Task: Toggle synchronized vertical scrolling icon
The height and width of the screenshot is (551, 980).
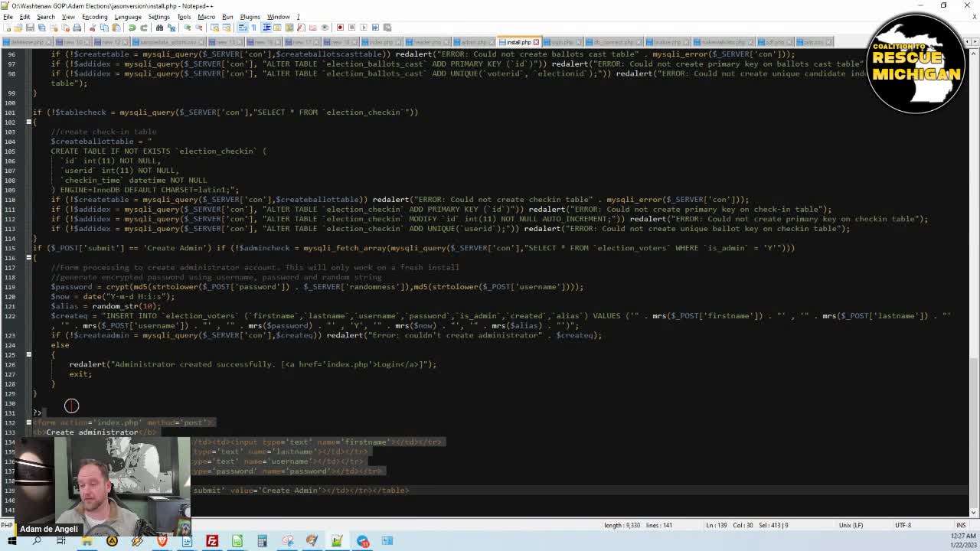Action: pyautogui.click(x=214, y=28)
